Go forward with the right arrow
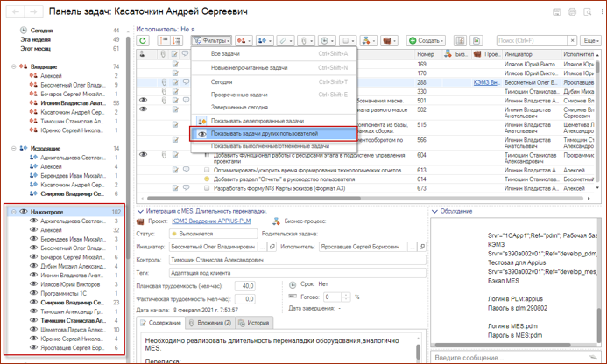Screen dimensions: 607x364 tap(33, 11)
